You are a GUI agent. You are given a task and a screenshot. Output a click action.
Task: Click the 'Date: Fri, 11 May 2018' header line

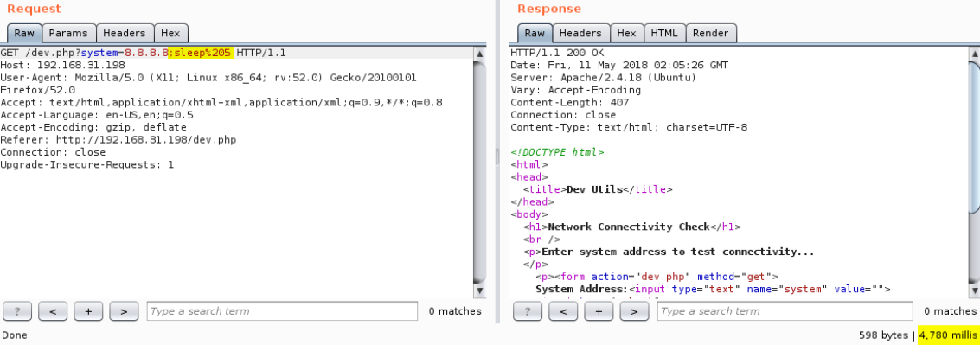click(618, 65)
